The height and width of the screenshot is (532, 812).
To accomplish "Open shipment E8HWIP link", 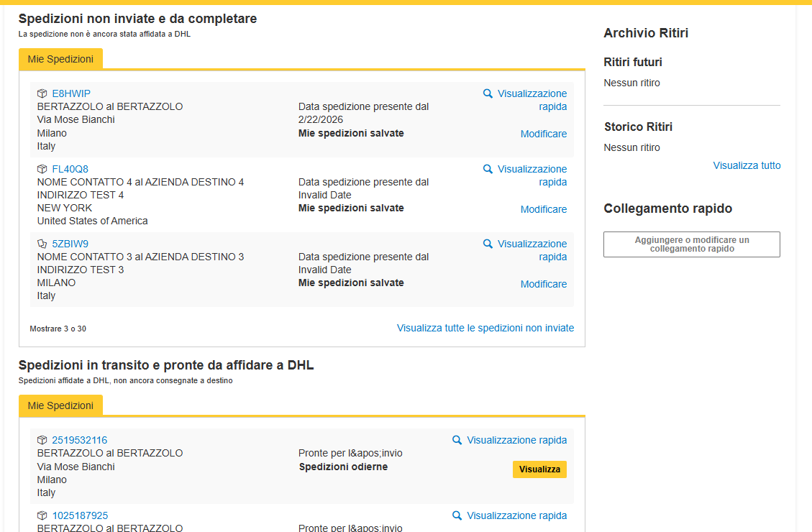I will point(71,93).
